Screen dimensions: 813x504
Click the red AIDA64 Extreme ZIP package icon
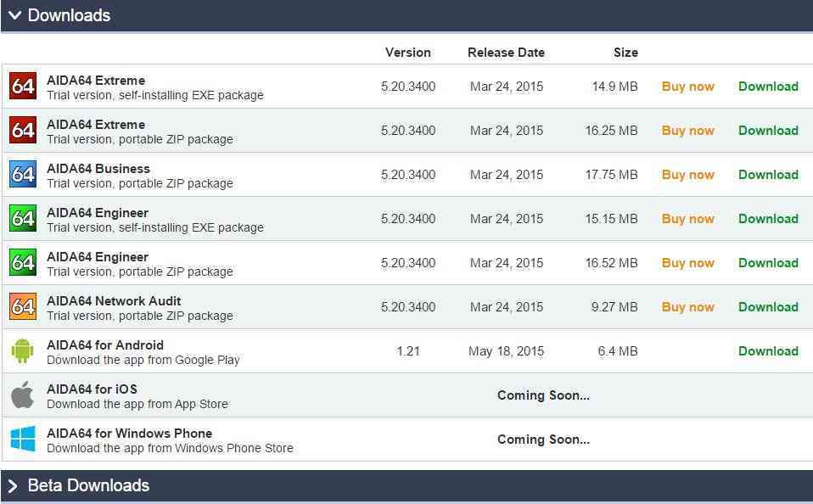[23, 131]
